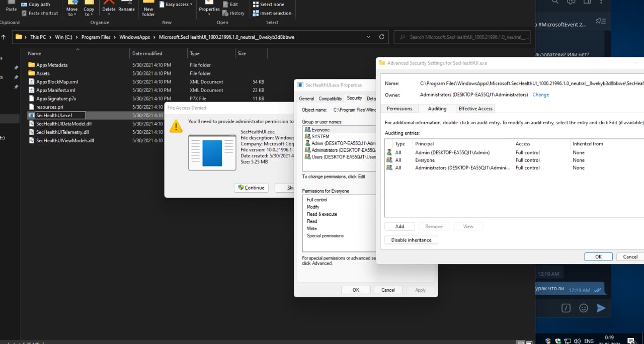Open the Effective Access tab

475,109
